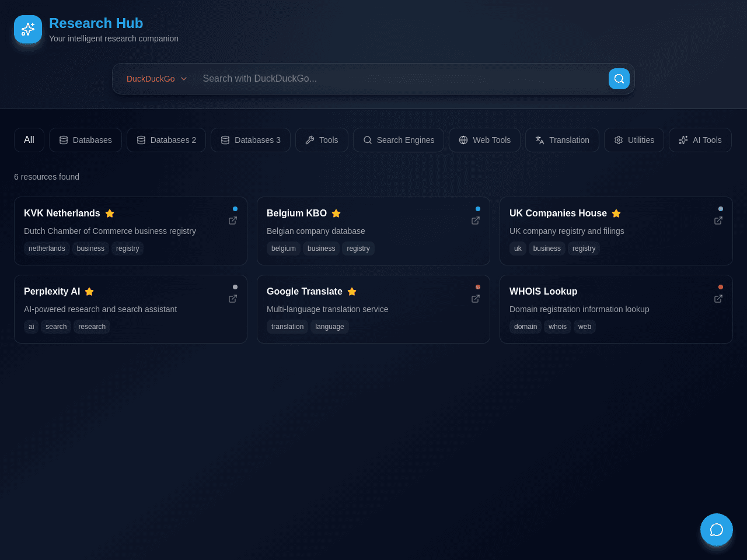Screen dimensions: 747x560
Task: Click 'Domain registration information lookup' description
Action: 580,309
